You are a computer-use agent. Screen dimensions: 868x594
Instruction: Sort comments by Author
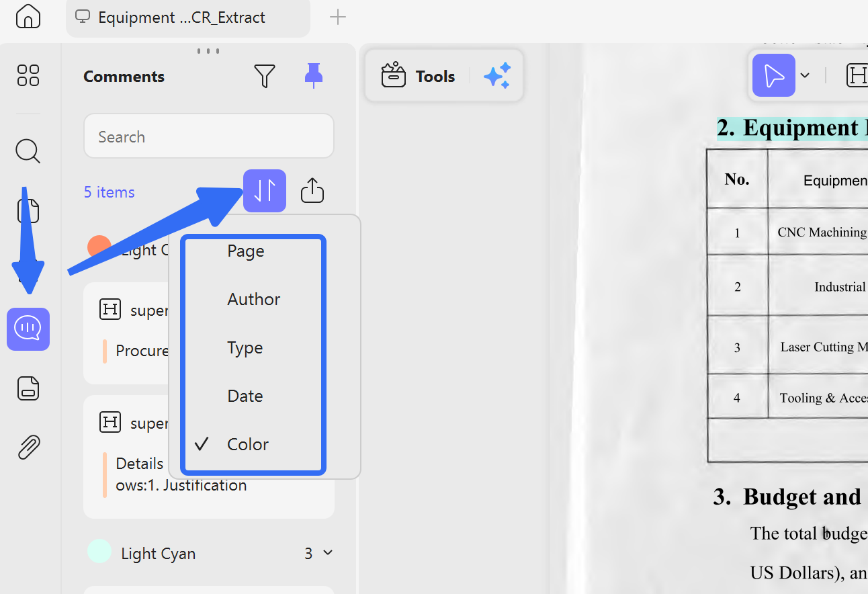(x=254, y=299)
